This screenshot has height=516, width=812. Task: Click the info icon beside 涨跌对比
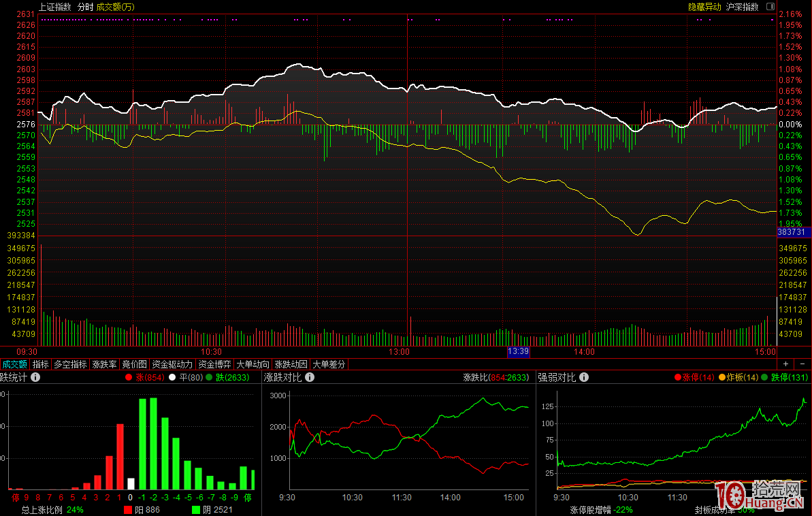(x=310, y=377)
